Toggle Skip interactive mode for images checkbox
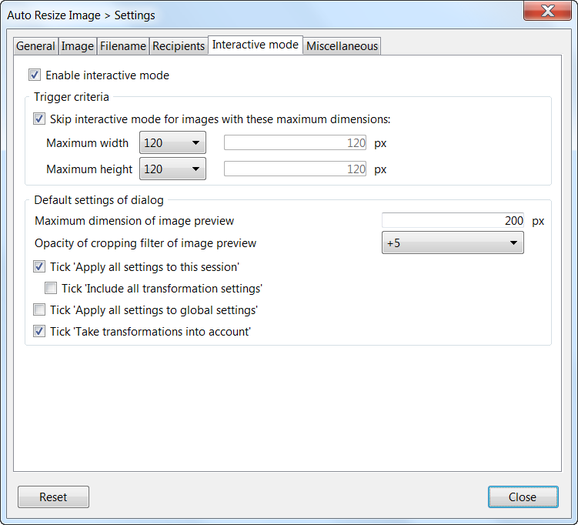The height and width of the screenshot is (525, 578). [x=39, y=119]
